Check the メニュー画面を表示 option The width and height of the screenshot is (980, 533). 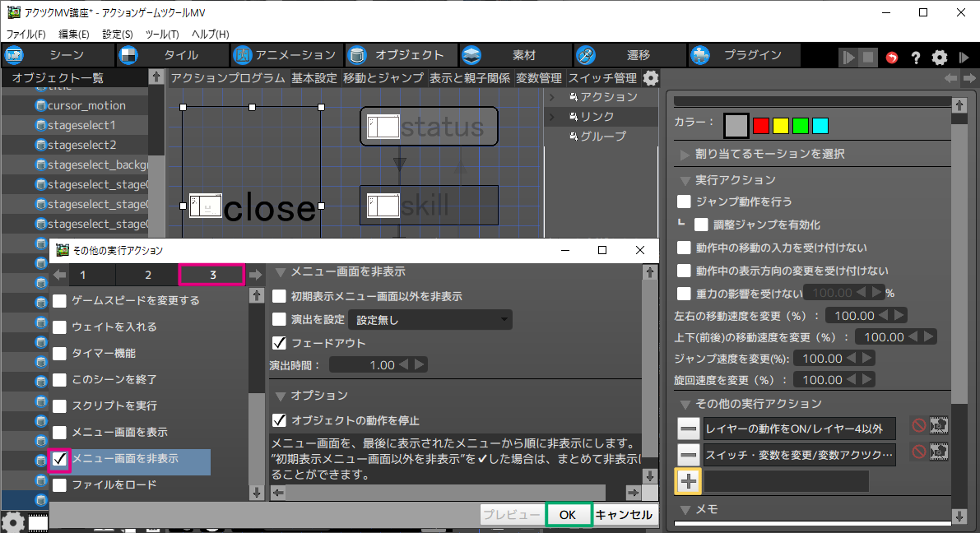point(60,433)
